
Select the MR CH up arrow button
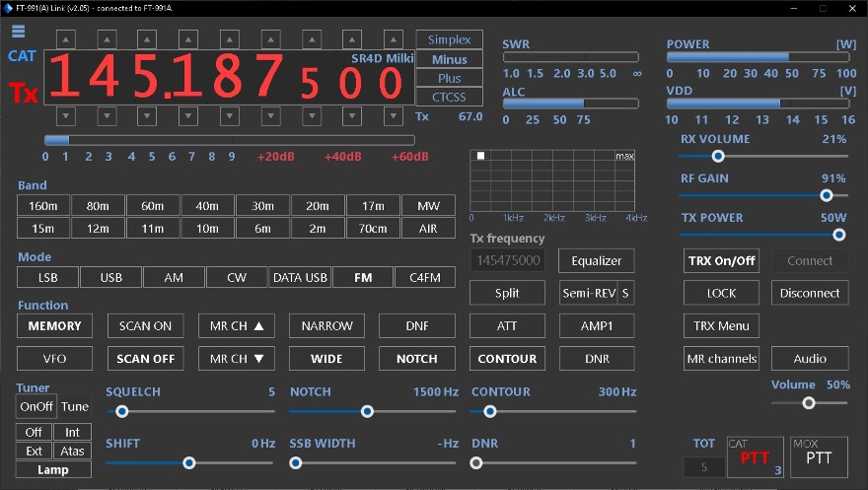click(237, 325)
